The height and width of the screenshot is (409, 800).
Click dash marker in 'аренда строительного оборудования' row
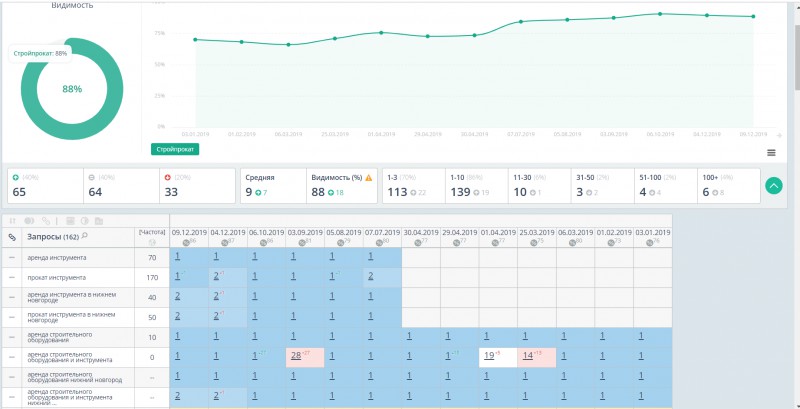pyautogui.click(x=12, y=338)
